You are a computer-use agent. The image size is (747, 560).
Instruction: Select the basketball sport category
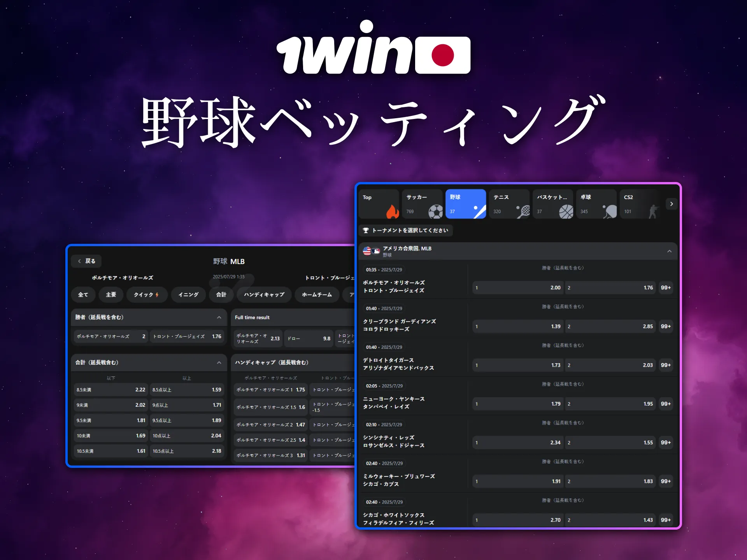(x=553, y=204)
